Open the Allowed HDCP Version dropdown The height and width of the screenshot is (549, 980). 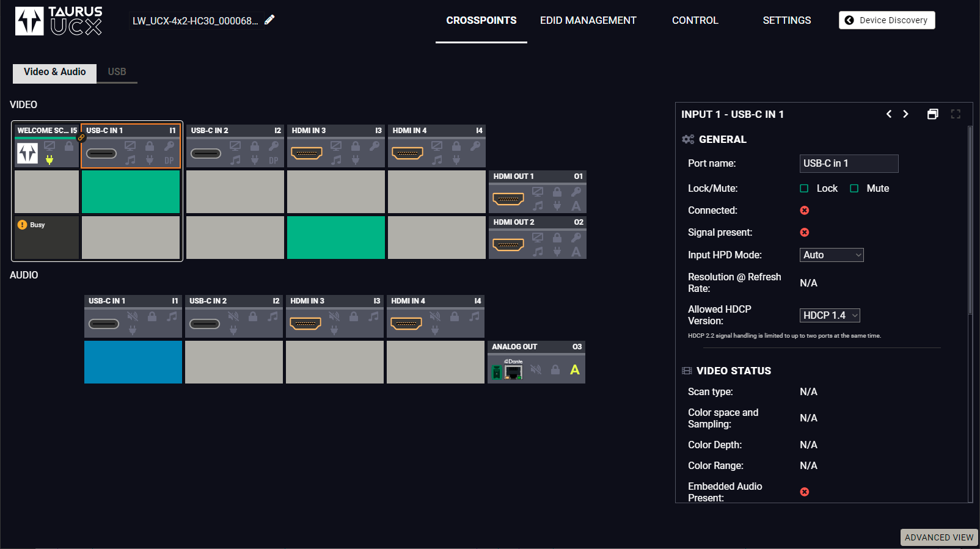(x=830, y=315)
